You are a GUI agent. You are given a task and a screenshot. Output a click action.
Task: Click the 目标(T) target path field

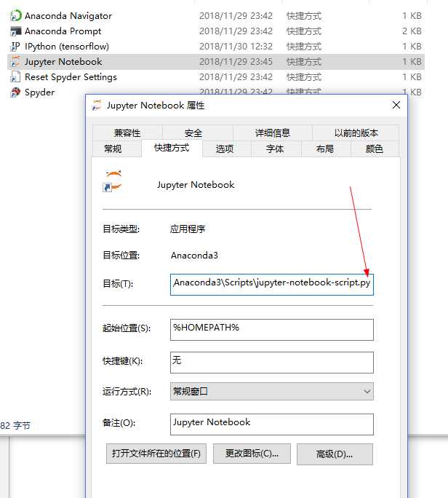(272, 285)
